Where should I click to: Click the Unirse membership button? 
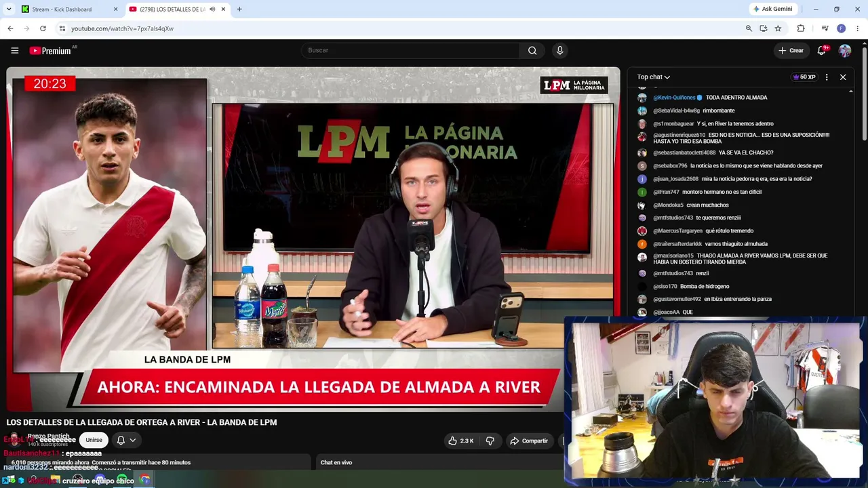click(x=94, y=441)
